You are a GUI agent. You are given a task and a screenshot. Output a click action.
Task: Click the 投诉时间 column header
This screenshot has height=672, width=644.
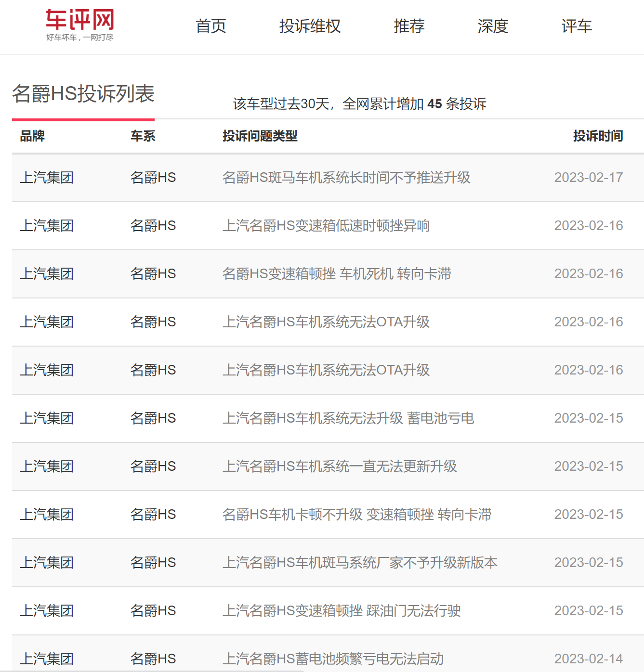point(598,136)
